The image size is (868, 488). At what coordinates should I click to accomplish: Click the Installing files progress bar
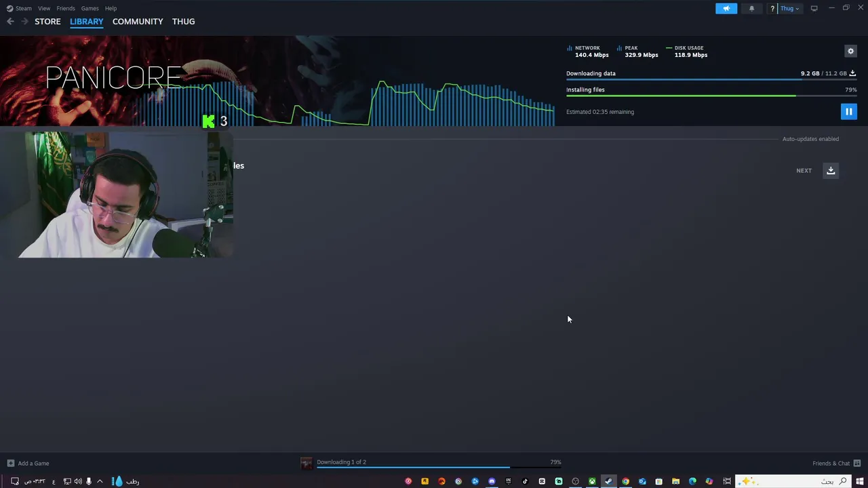(x=711, y=96)
